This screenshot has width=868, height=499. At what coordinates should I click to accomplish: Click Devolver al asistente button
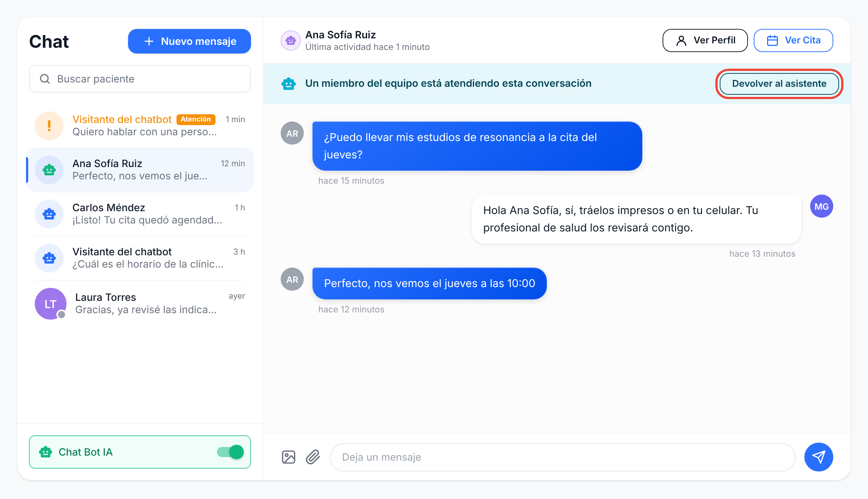tap(779, 84)
